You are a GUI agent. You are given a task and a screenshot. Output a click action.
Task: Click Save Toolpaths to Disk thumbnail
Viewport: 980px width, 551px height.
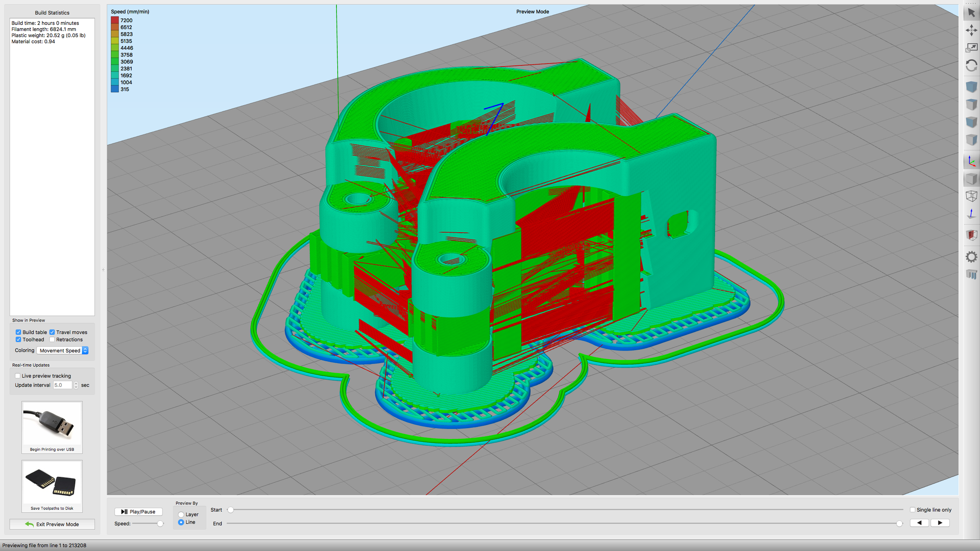pos(52,486)
